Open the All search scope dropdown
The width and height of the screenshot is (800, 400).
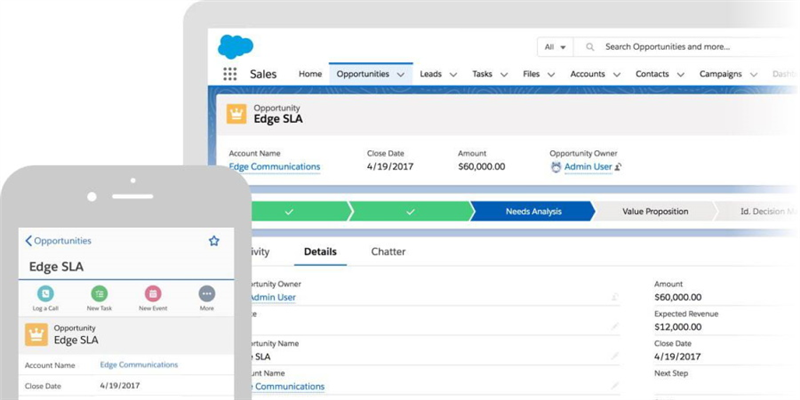click(x=555, y=47)
